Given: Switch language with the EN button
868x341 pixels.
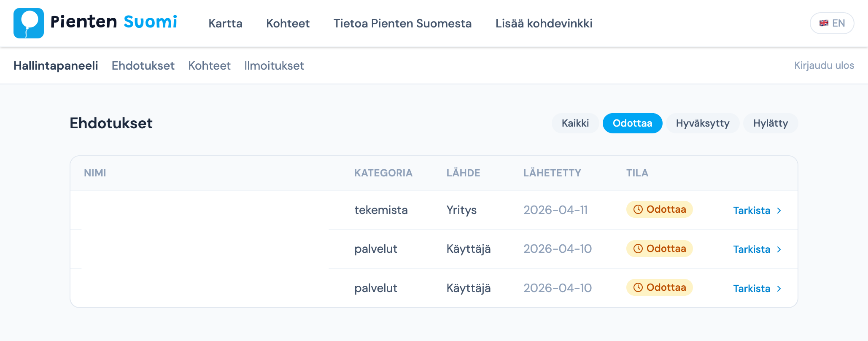Looking at the screenshot, I should click(x=838, y=23).
